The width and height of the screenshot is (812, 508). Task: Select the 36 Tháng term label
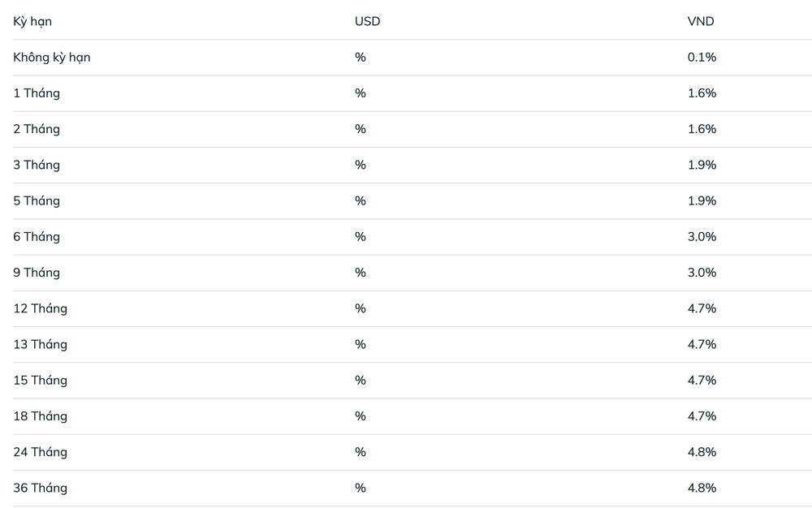click(40, 488)
